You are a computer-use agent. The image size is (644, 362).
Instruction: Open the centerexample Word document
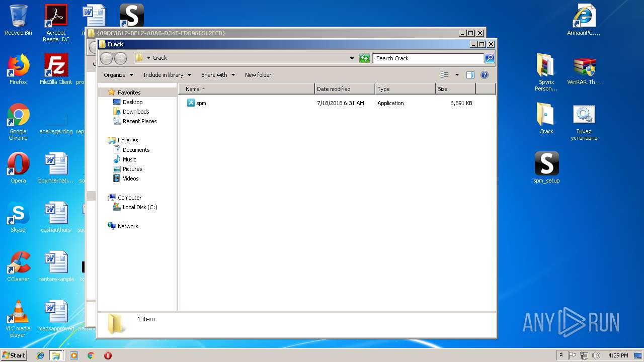[x=56, y=266]
